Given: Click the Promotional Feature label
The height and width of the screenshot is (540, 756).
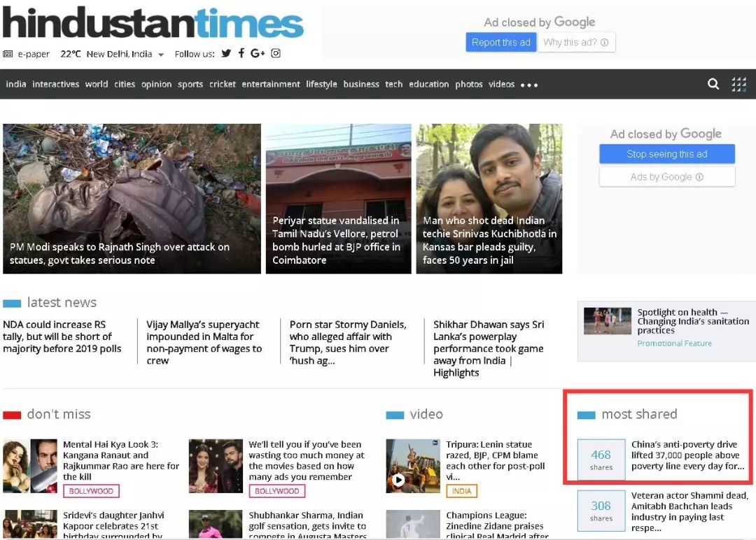Looking at the screenshot, I should [x=674, y=343].
